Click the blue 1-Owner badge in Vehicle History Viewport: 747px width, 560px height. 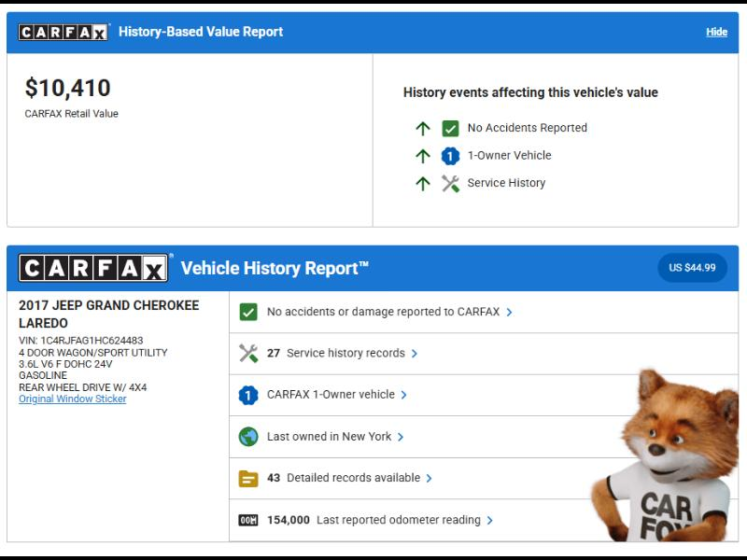point(248,395)
